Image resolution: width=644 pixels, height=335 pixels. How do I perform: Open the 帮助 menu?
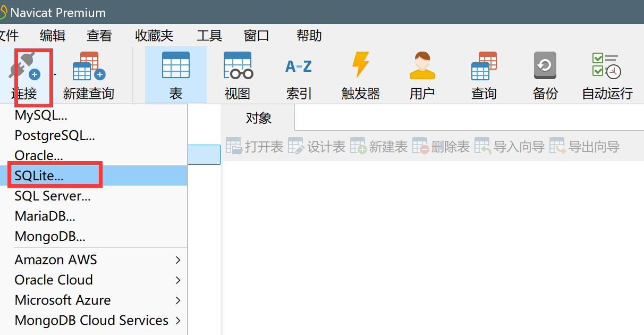pos(309,36)
